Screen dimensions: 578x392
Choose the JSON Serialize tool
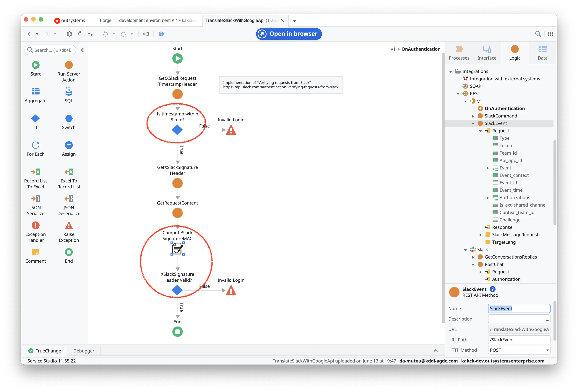coord(35,205)
